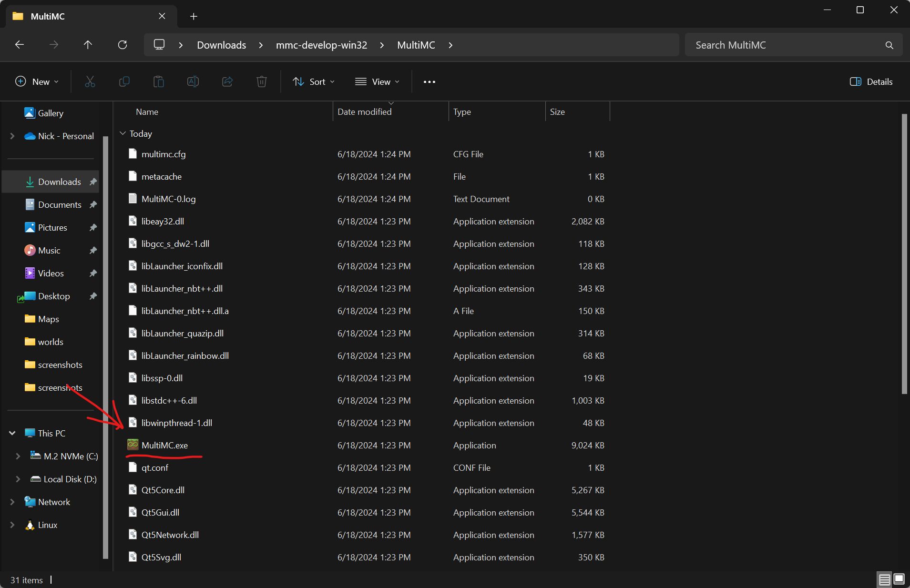Go up one folder level
Image resolution: width=910 pixels, height=588 pixels.
coord(88,45)
